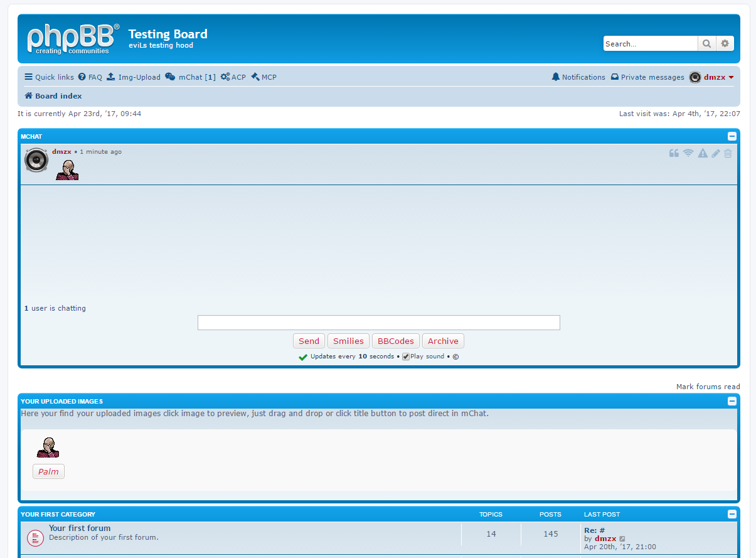Toggle the Play sound checkbox

[x=406, y=357]
